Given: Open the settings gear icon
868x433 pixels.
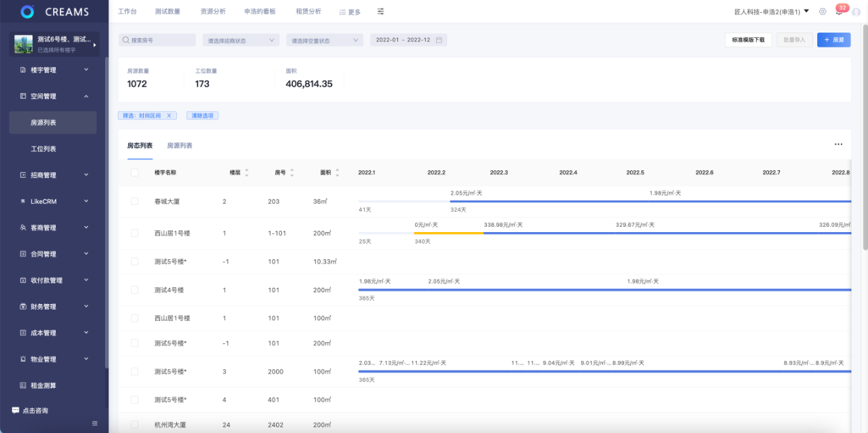Looking at the screenshot, I should [823, 12].
